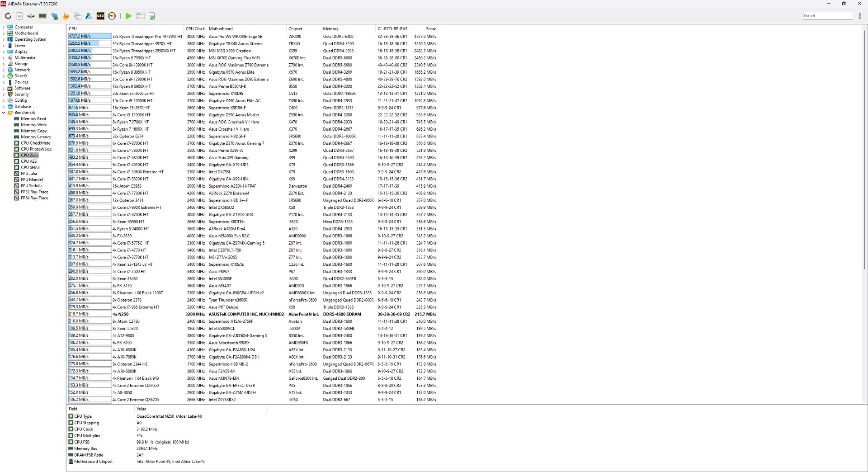The width and height of the screenshot is (868, 472).
Task: Open the gauge SensorPanel icon
Action: click(112, 16)
